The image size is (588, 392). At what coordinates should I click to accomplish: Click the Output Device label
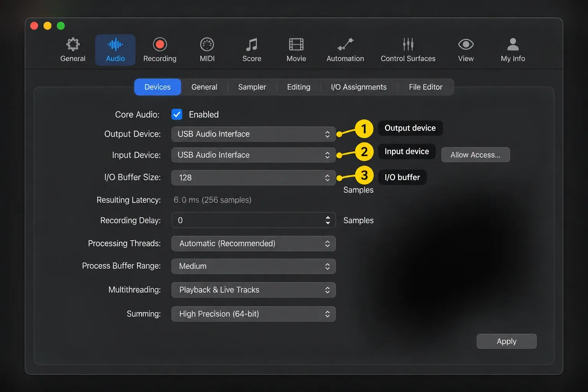point(132,134)
